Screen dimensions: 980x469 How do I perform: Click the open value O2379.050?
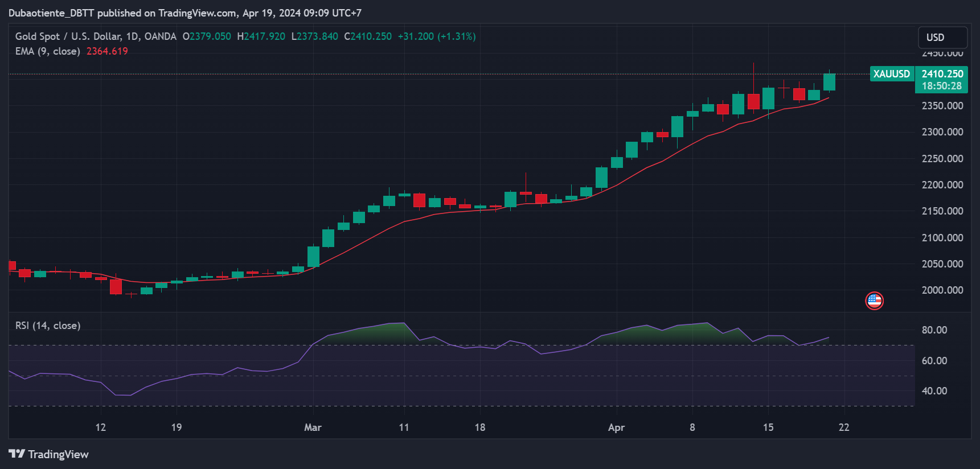click(207, 36)
